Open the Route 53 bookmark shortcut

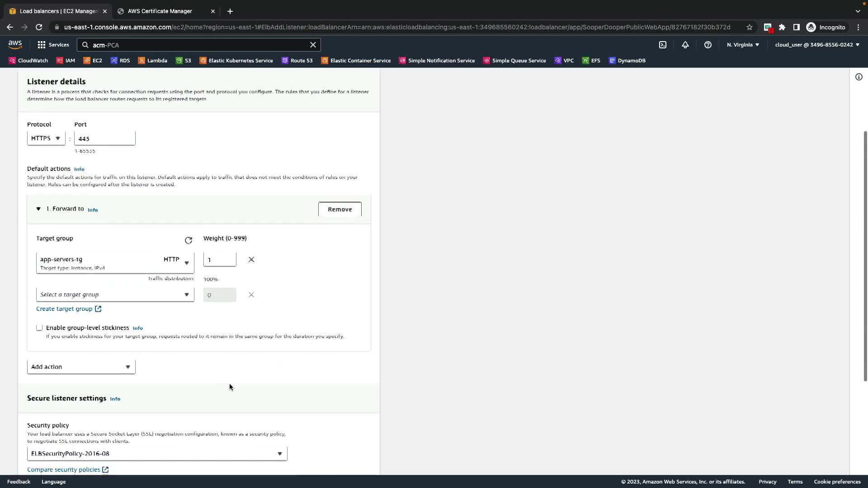pos(297,61)
